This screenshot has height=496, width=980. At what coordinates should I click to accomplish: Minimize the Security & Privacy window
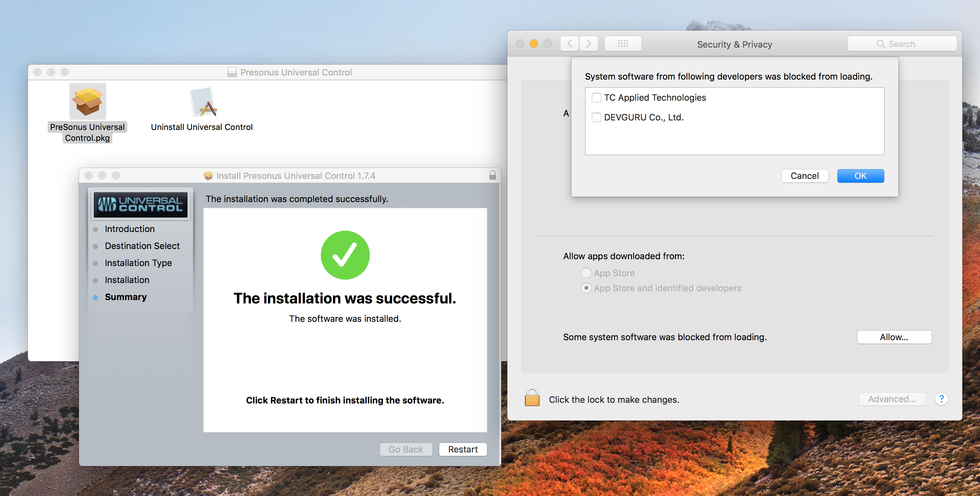click(534, 44)
